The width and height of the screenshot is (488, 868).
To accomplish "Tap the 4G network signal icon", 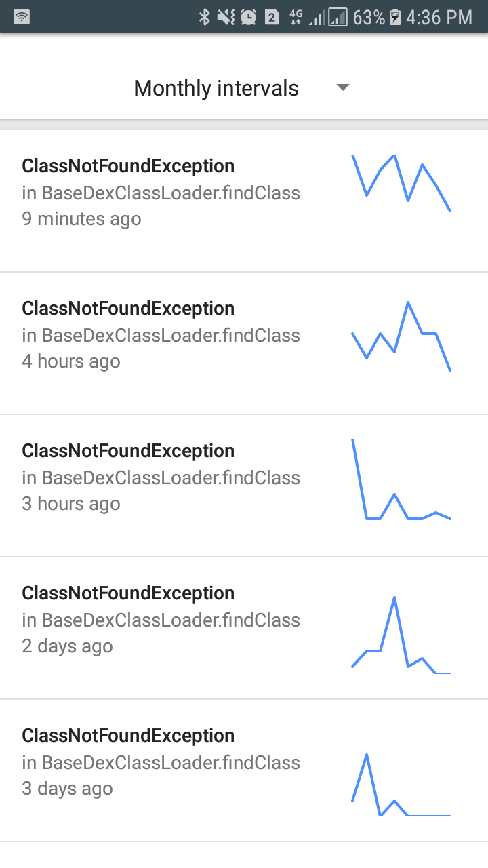I will [297, 17].
